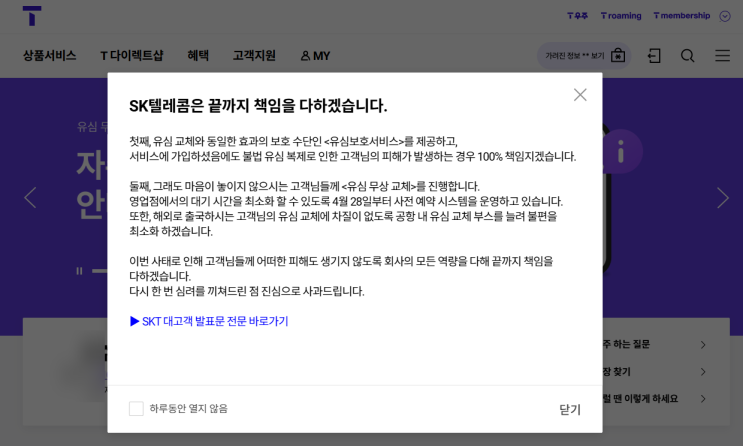
Task: Open T우주 link in top bar
Action: tap(578, 16)
